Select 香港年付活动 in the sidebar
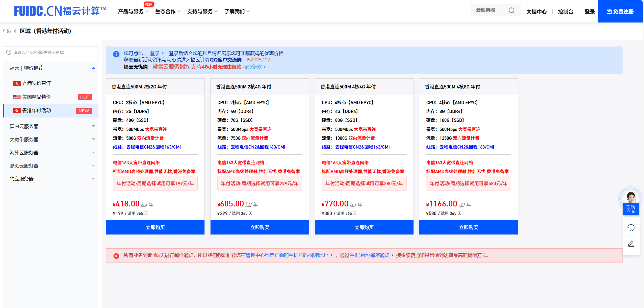 click(37, 111)
